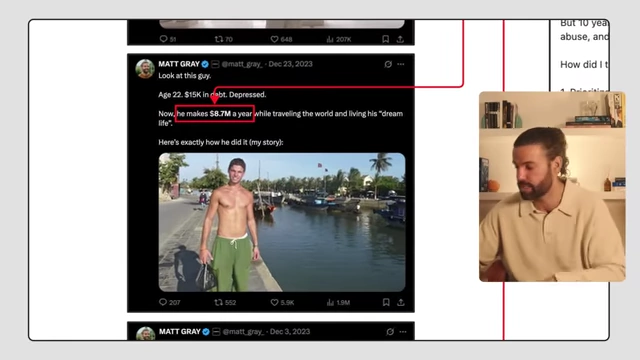Open view stats showing 207K
Viewport: 640px width, 360px height.
[330, 39]
